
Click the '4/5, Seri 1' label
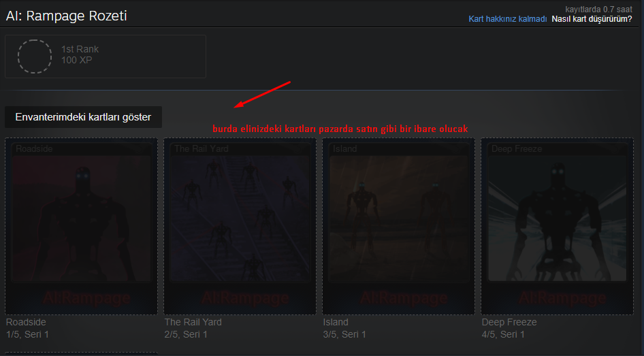[x=503, y=334]
